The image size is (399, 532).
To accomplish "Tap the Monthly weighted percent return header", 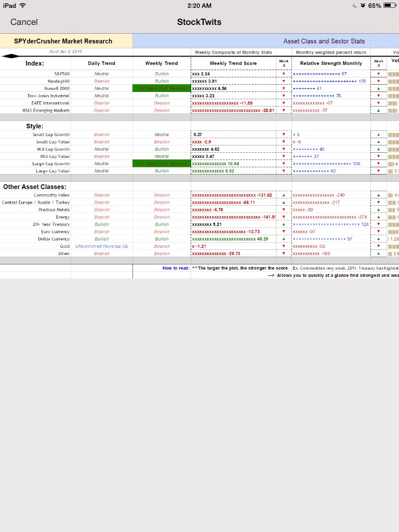I will (x=331, y=52).
